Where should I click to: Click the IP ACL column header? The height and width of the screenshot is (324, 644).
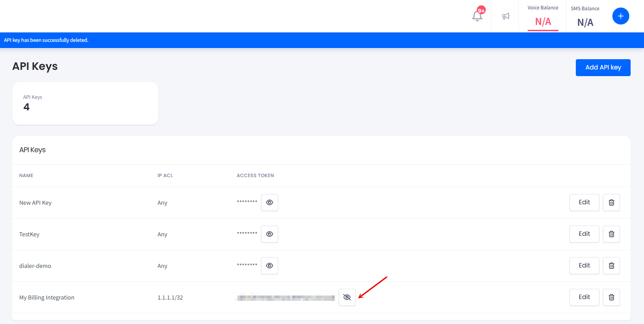165,176
